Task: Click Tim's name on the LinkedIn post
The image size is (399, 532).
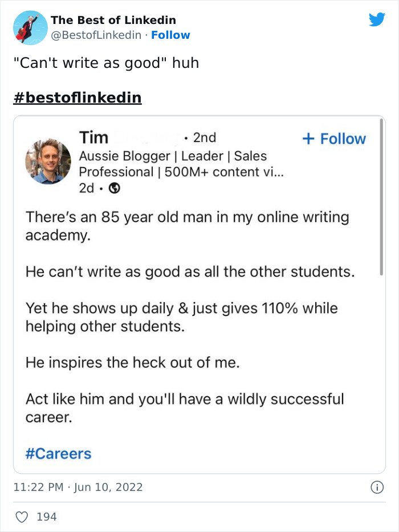Action: click(93, 137)
